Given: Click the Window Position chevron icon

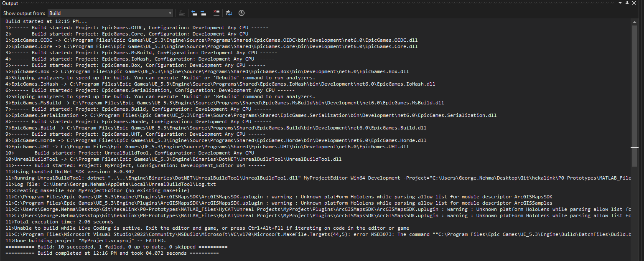Looking at the screenshot, I should (620, 3).
